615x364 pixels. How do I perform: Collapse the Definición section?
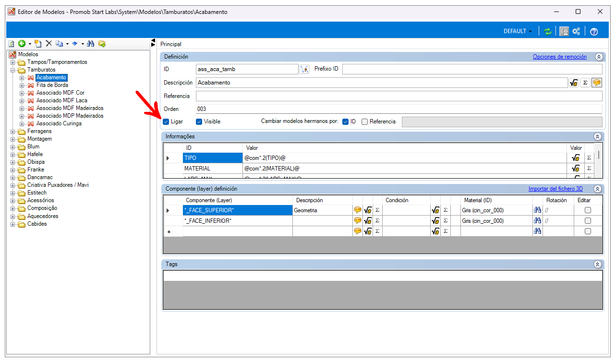598,57
